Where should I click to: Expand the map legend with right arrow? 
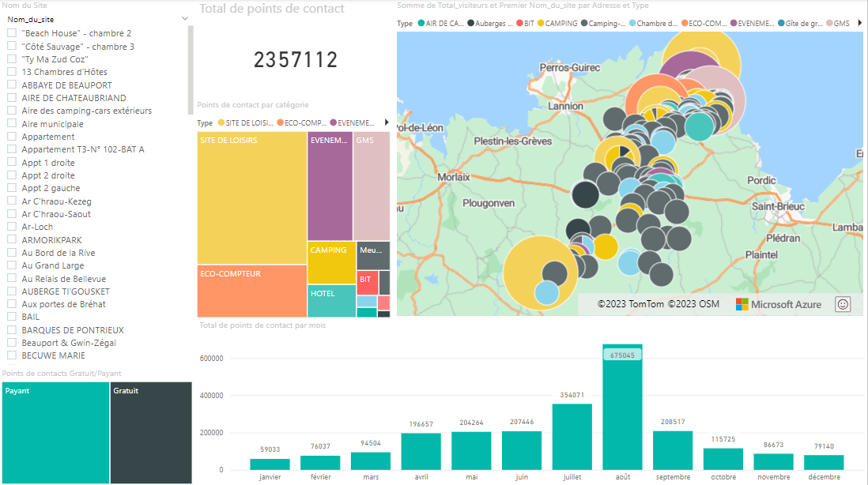(859, 24)
